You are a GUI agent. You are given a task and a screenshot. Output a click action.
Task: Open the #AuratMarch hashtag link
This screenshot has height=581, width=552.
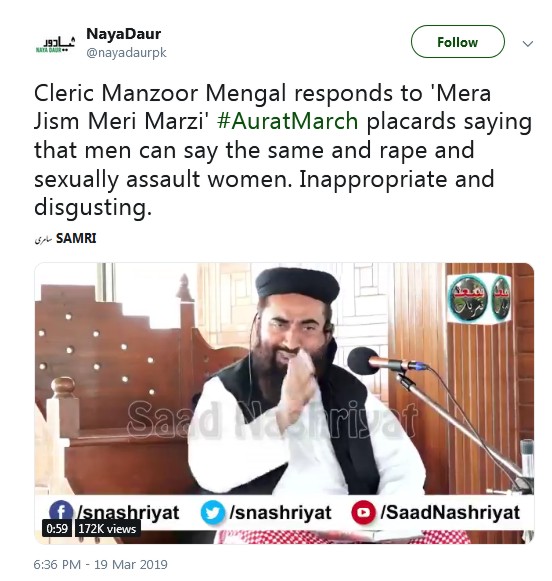287,121
